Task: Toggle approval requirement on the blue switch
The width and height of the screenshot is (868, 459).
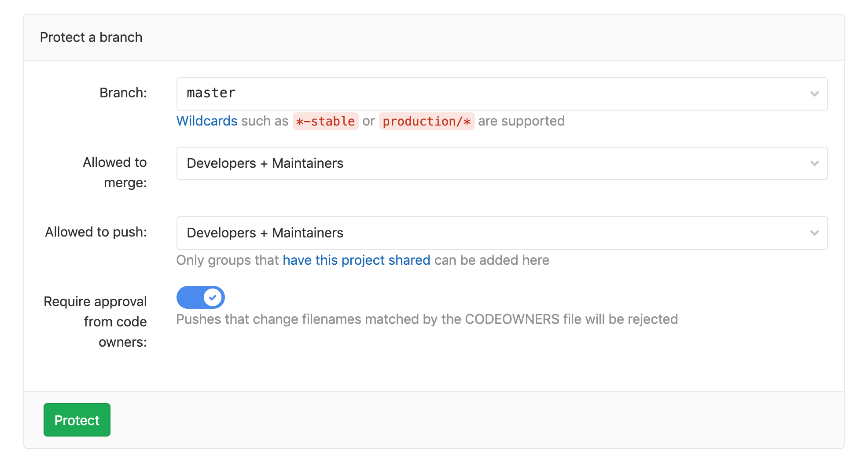Action: point(200,297)
